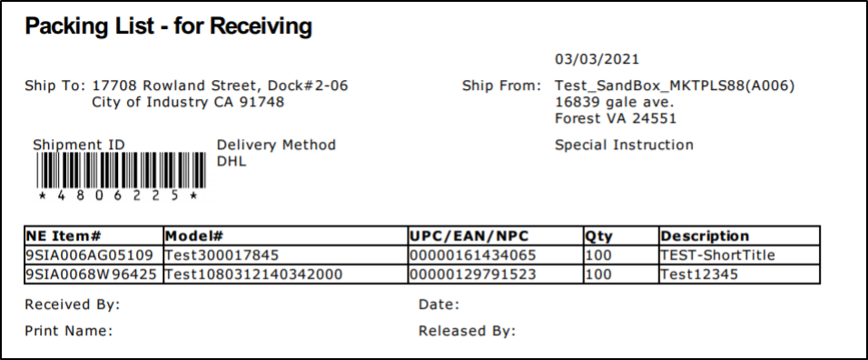Click the Received By field label
The width and height of the screenshot is (868, 360).
tap(73, 305)
